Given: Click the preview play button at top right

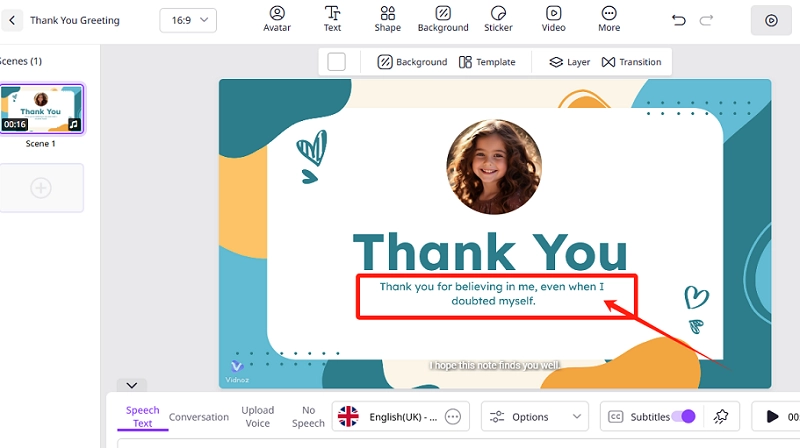Looking at the screenshot, I should [771, 20].
